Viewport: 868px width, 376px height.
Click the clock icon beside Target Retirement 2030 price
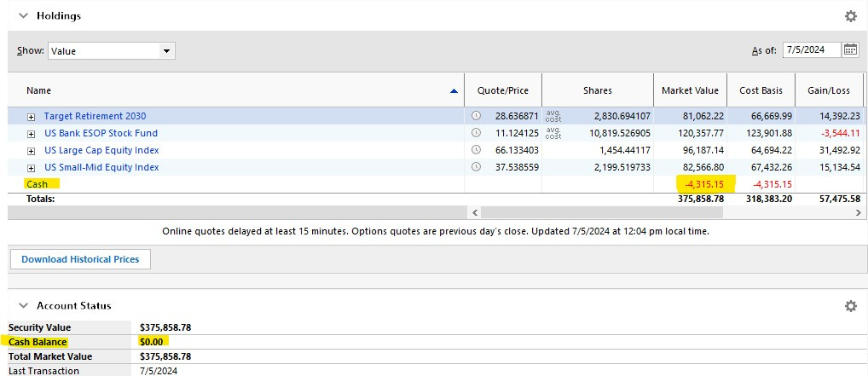(x=476, y=116)
